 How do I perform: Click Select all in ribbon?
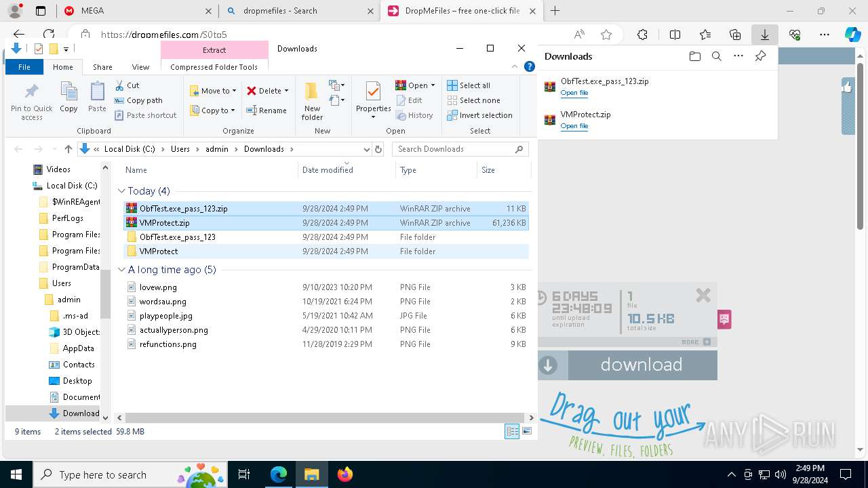[x=469, y=85]
